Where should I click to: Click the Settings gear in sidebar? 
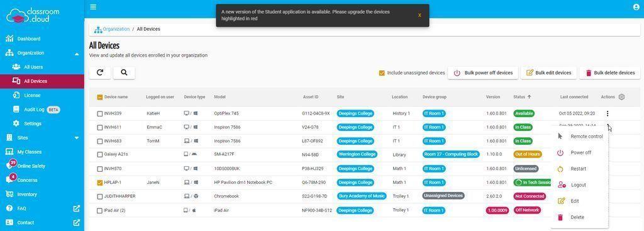[x=16, y=123]
